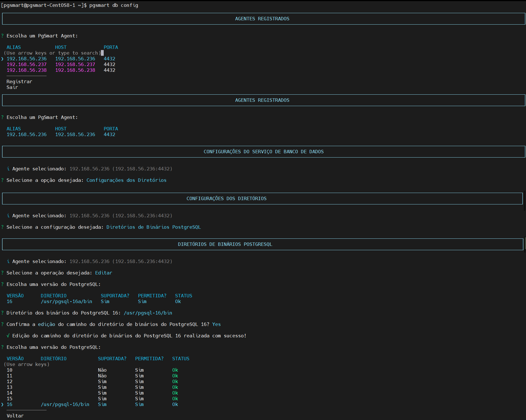Select PostgreSQL version 13 row

[92, 387]
